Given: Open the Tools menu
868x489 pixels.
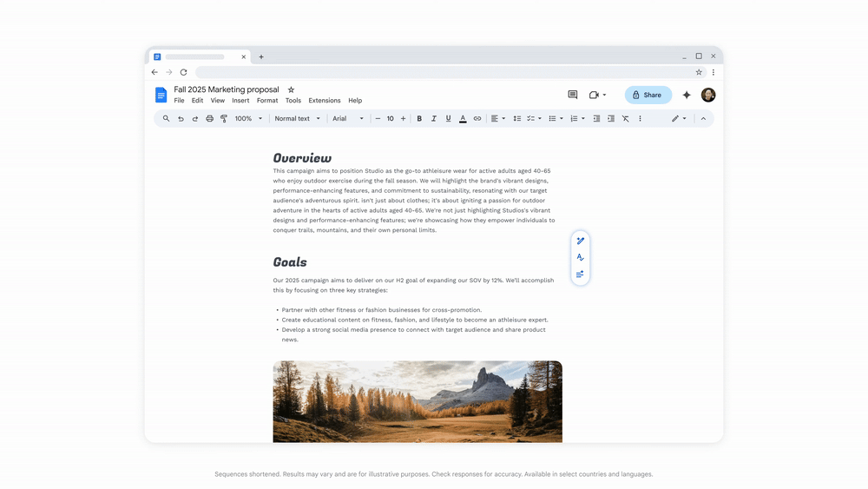Looking at the screenshot, I should (x=293, y=100).
